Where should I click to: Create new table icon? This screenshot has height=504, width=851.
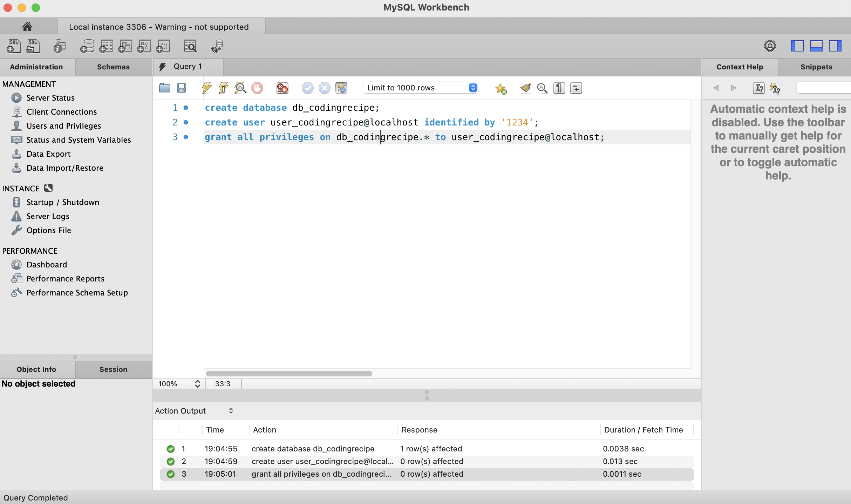tap(106, 46)
